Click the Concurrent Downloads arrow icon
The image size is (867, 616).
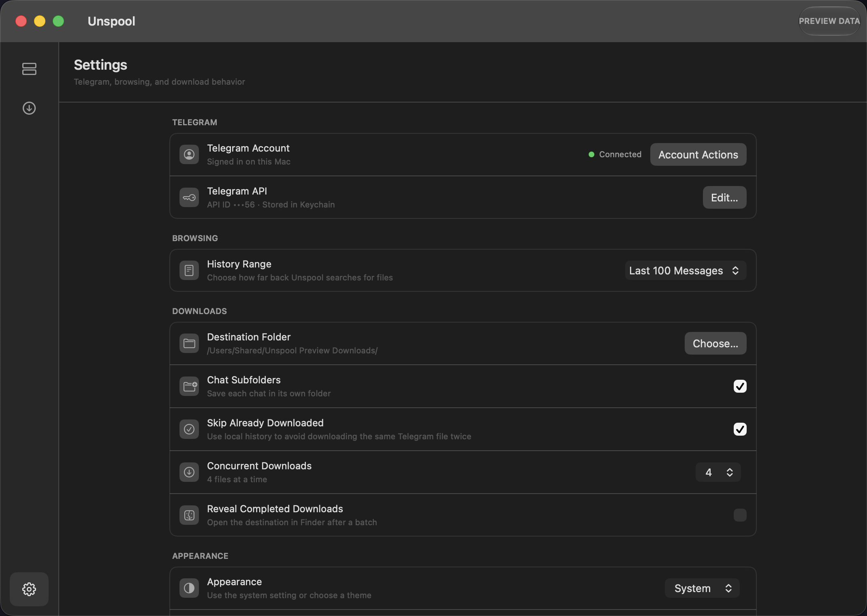(x=189, y=472)
